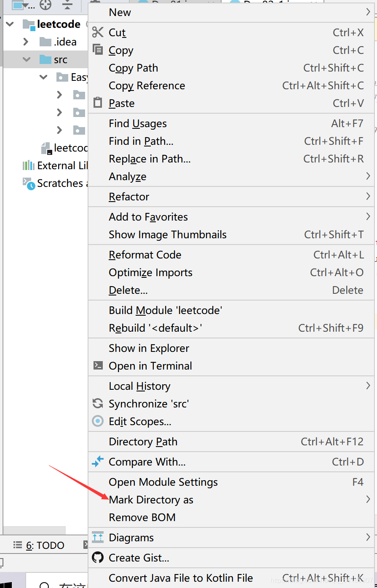Collapse the leetcode project root
The width and height of the screenshot is (377, 588).
click(x=10, y=24)
